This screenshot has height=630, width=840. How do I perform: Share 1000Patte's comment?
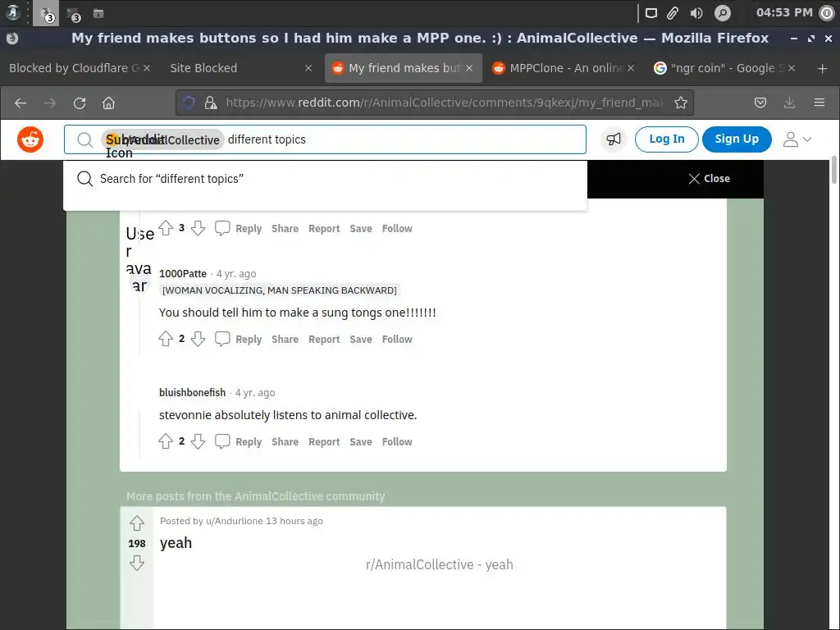285,340
